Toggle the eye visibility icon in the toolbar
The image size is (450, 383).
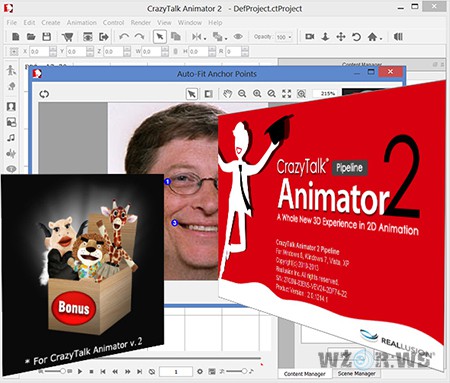pyautogui.click(x=238, y=36)
